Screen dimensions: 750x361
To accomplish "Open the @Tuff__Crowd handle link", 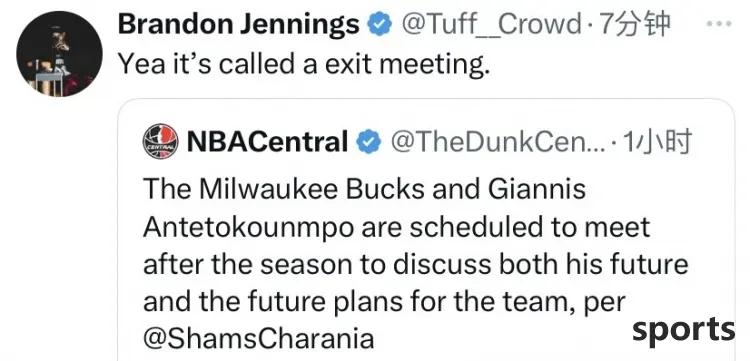I will (490, 25).
